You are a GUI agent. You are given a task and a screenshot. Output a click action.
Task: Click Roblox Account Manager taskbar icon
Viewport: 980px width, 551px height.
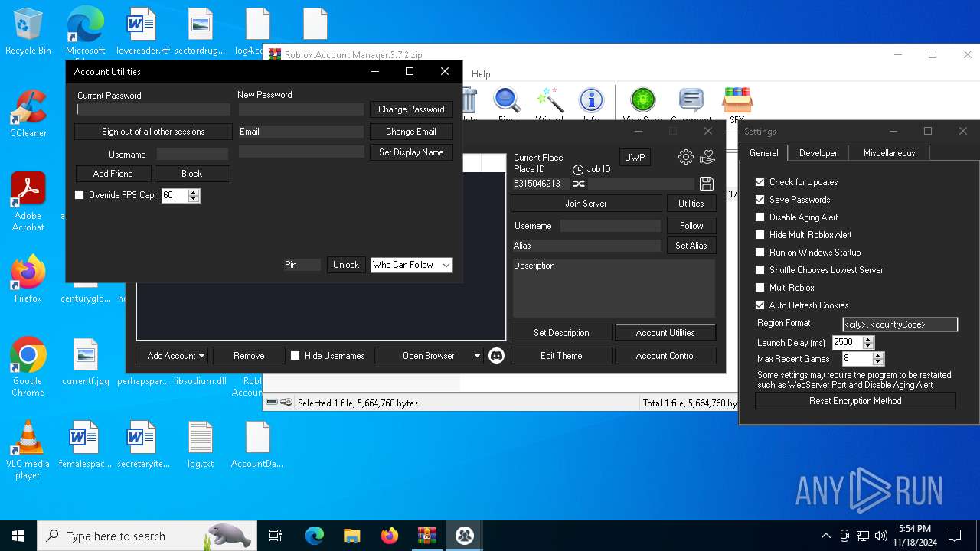(x=465, y=536)
